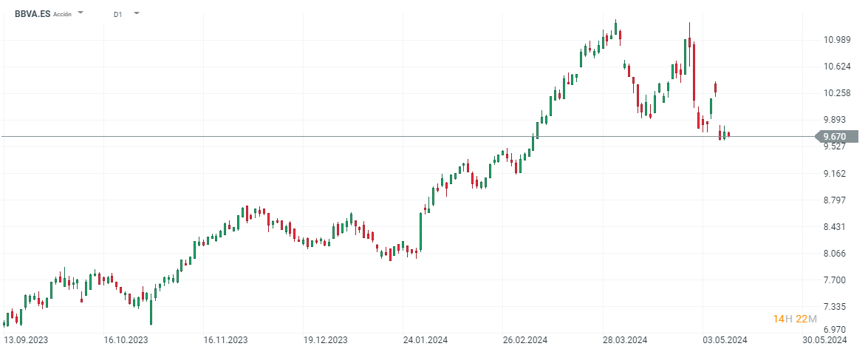Select the D1 interval label

click(118, 14)
